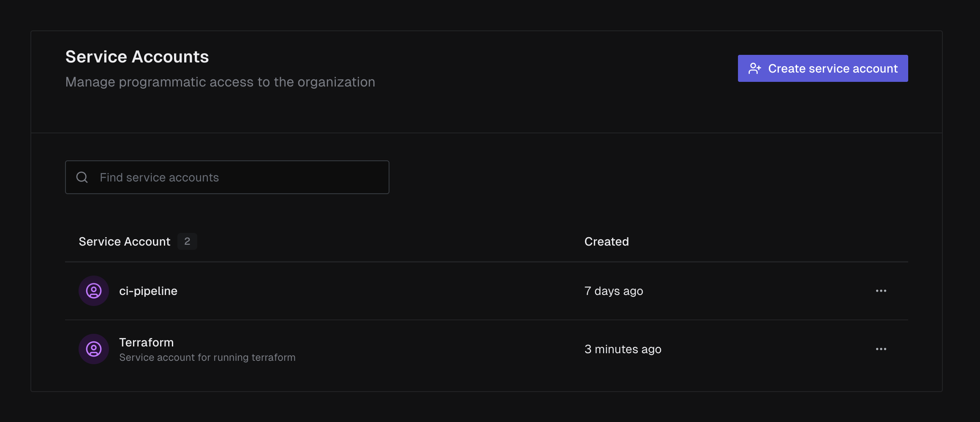
Task: Select the ci-pipeline service account name
Action: coord(148,291)
